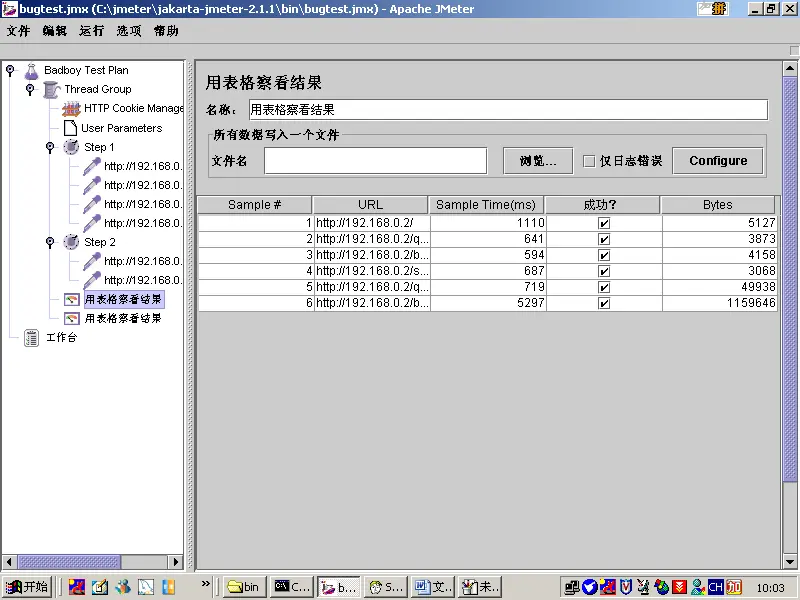Click the User Parameters document icon
800x600 pixels.
[x=70, y=128]
